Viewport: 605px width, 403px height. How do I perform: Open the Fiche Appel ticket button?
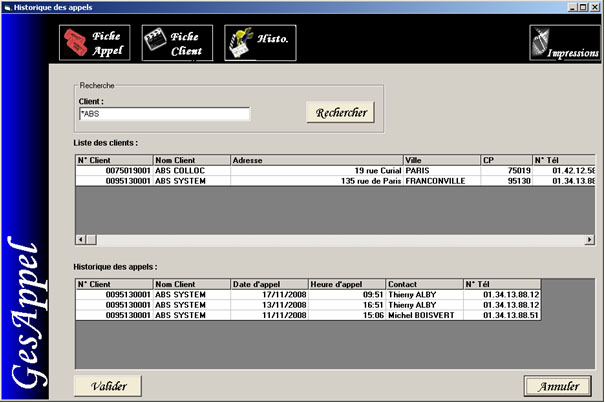(95, 43)
